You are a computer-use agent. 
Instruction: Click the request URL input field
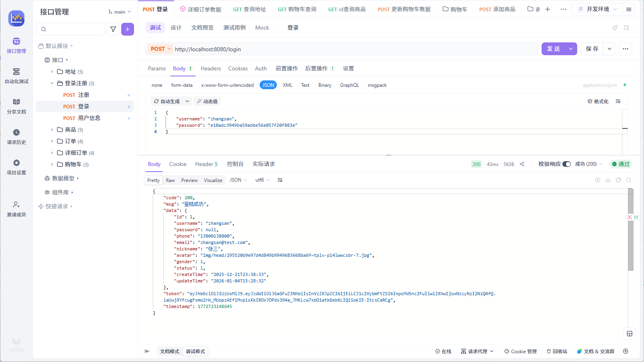coord(355,49)
